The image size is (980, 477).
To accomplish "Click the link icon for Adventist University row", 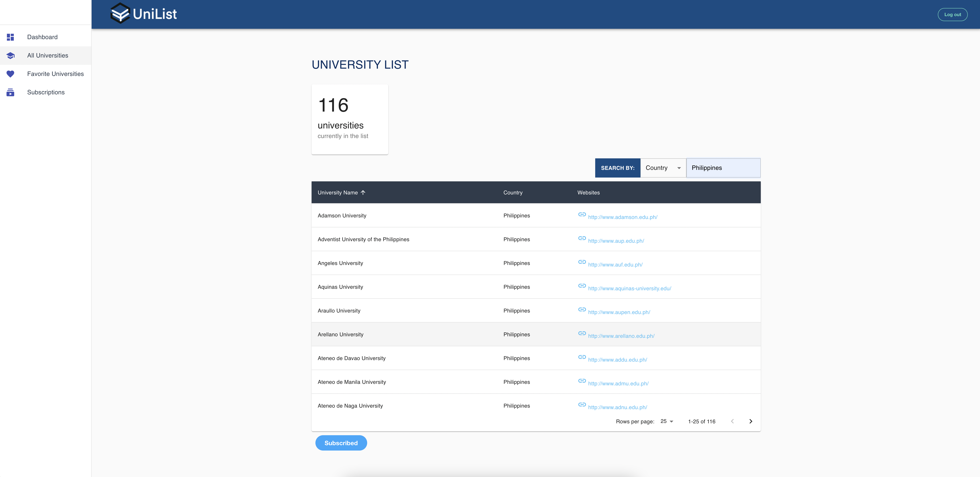I will click(582, 238).
